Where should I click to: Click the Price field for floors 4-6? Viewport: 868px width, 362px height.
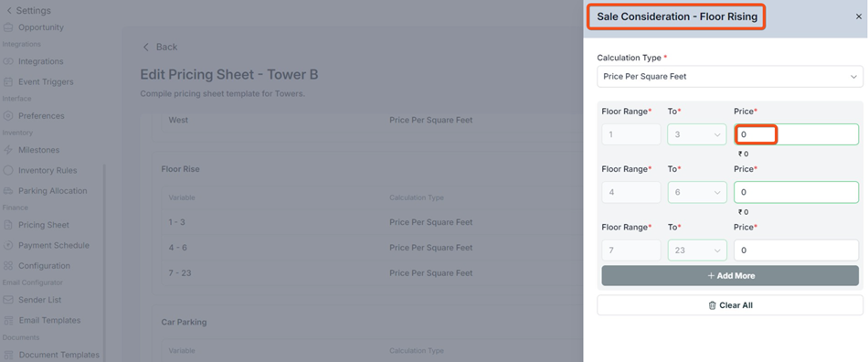pyautogui.click(x=796, y=192)
